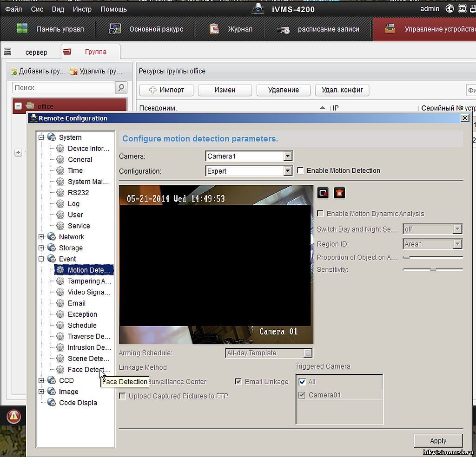This screenshot has width=476, height=457.
Task: Expand the Storage tree node
Action: point(41,248)
